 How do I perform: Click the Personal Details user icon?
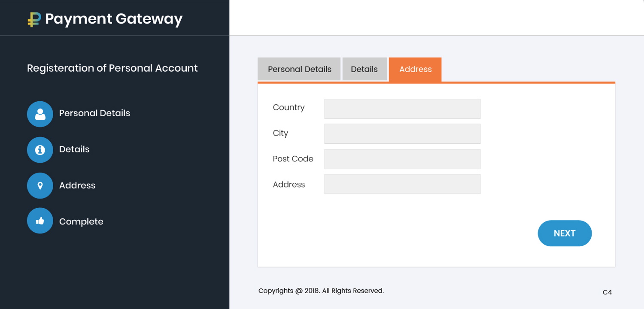pos(40,114)
